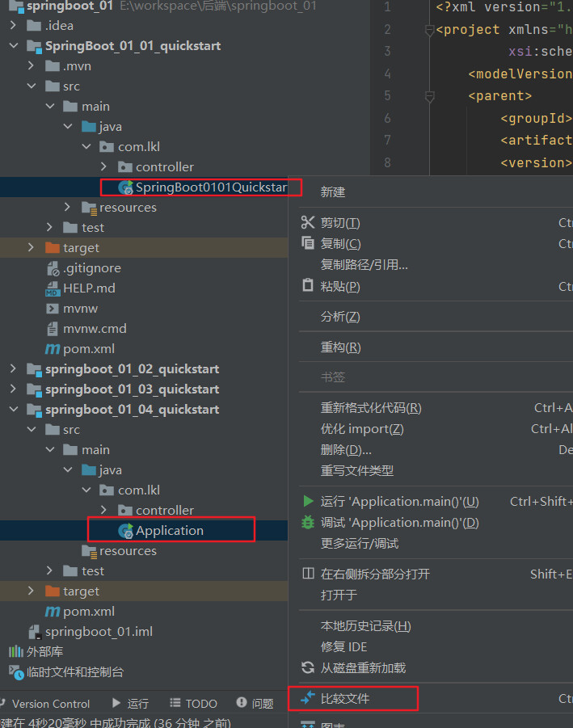This screenshot has height=728, width=573.
Task: Click the mvnw script file icon
Action: pos(53,309)
